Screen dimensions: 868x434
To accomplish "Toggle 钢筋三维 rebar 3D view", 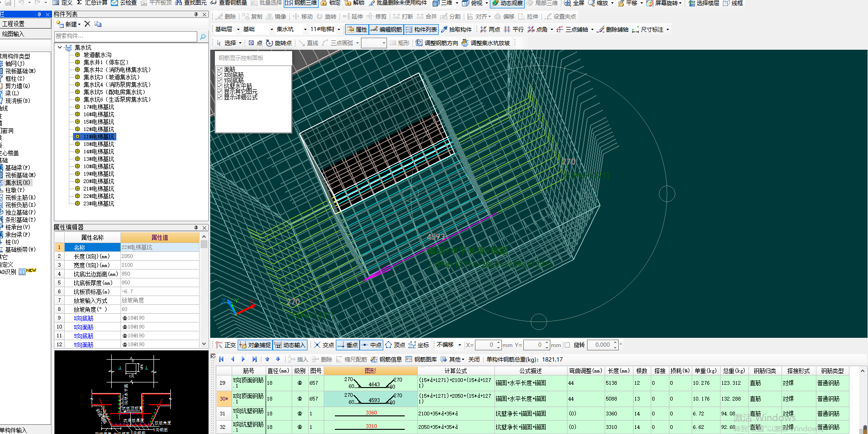I will (x=301, y=3).
